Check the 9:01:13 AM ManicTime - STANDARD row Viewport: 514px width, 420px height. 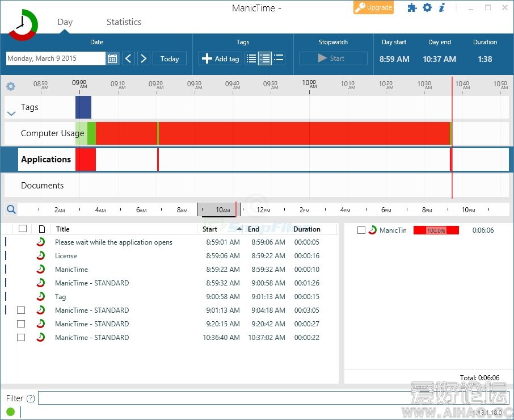(x=21, y=310)
